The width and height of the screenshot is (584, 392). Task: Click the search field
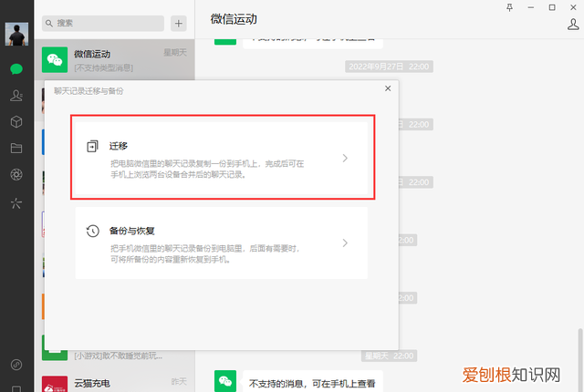(103, 24)
